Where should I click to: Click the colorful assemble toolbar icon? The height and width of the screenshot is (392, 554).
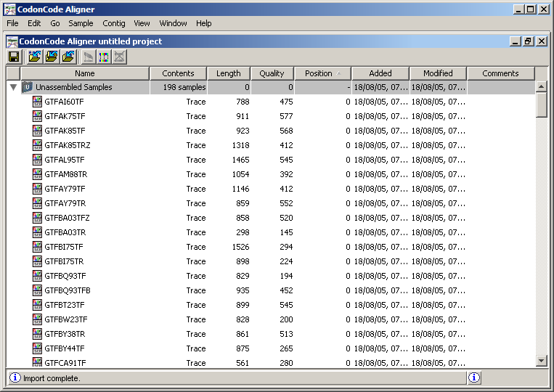point(105,57)
